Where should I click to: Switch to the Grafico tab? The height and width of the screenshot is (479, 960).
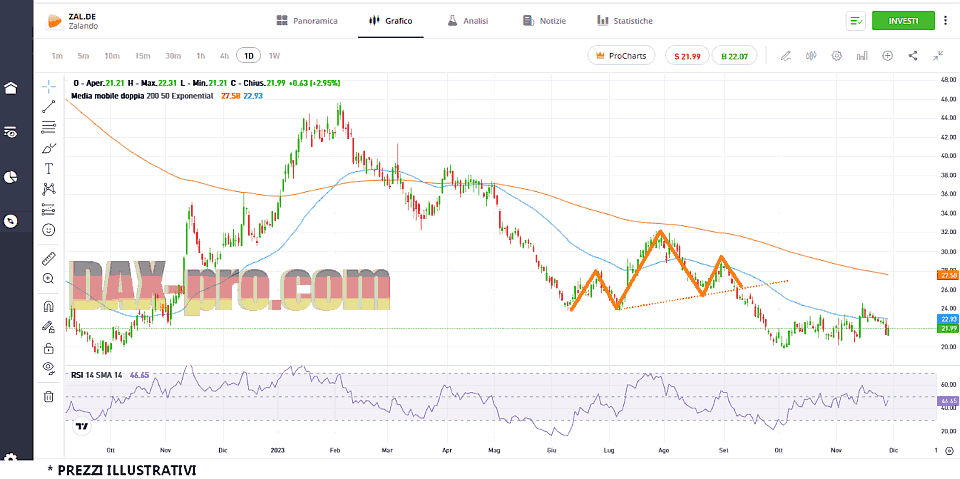[x=391, y=21]
